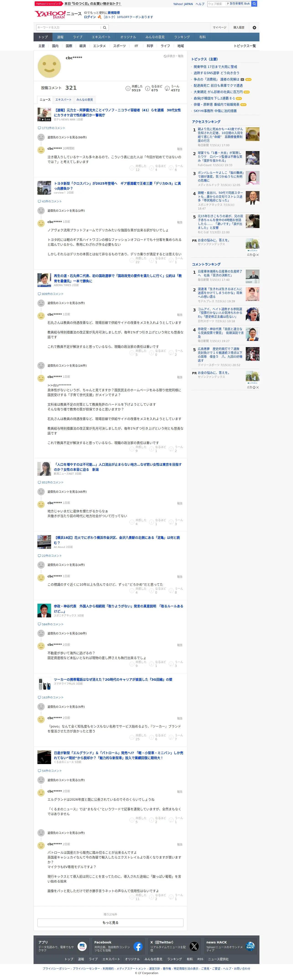The image size is (293, 980).
Task: Open the 購入履歴 link
Action: click(x=239, y=27)
